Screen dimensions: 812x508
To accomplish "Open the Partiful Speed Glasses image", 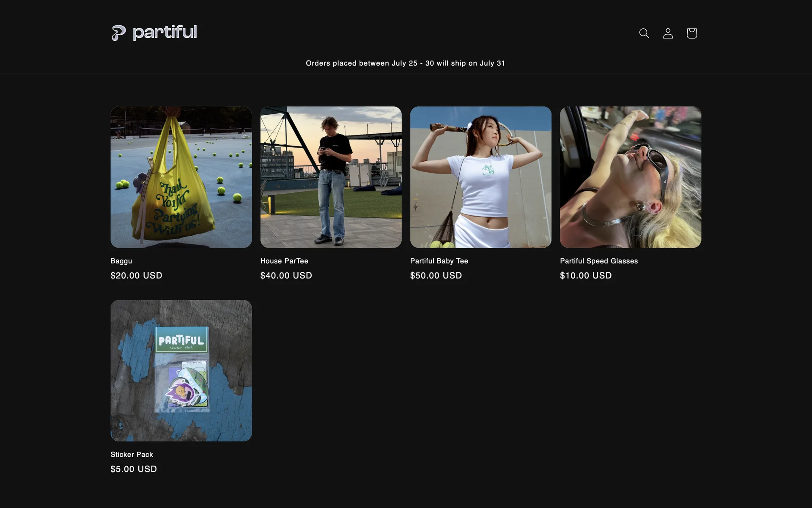I will [630, 177].
